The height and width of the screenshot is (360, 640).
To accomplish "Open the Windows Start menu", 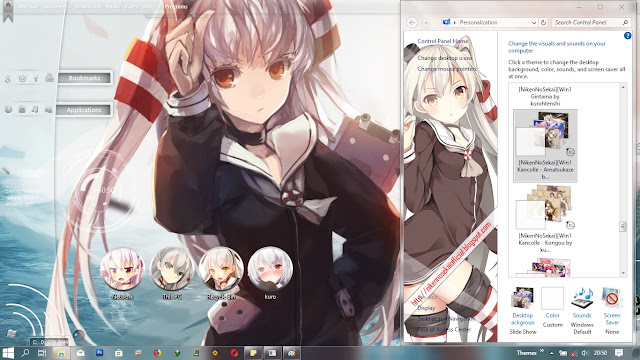I will click(x=8, y=353).
